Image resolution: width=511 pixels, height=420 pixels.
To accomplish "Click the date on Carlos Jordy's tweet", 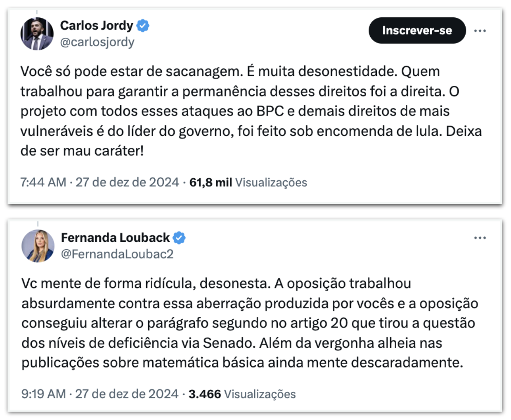I will pos(127,182).
